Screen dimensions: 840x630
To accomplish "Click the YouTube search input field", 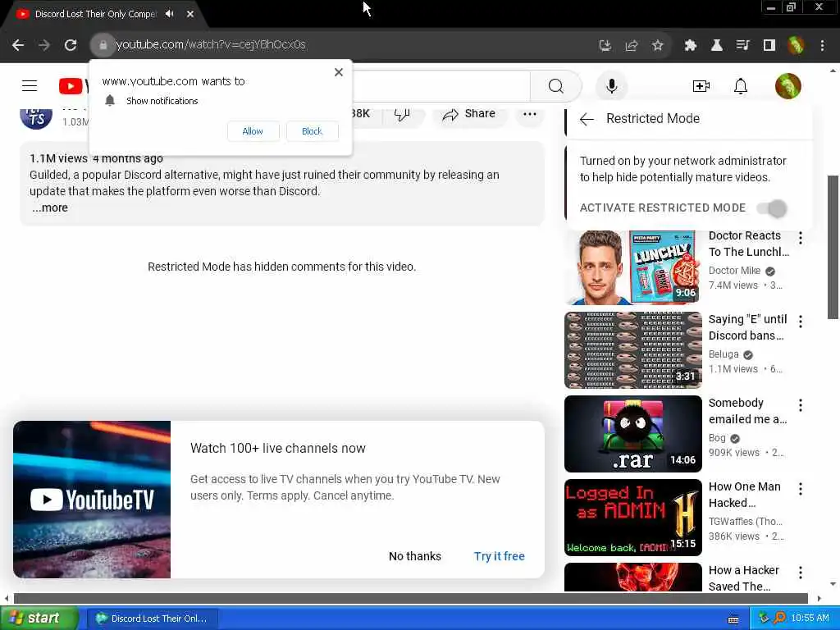I will coord(441,85).
